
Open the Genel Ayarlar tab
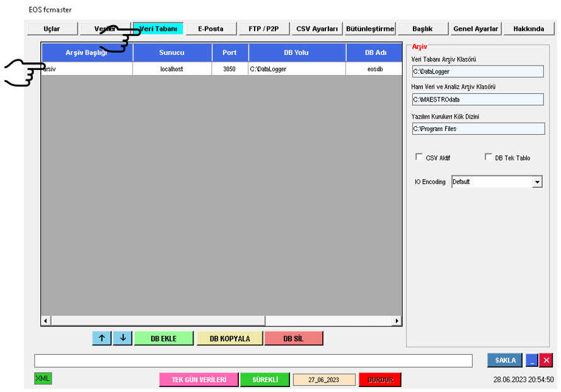coord(476,28)
